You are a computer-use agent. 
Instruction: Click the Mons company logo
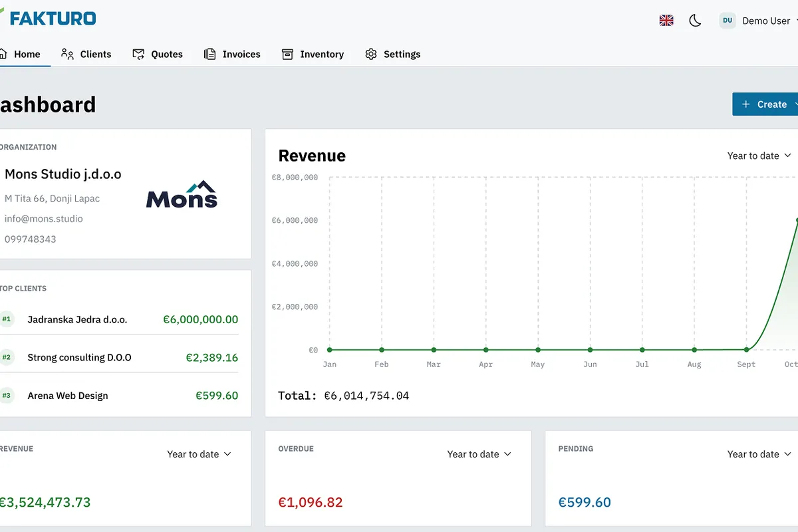point(182,194)
